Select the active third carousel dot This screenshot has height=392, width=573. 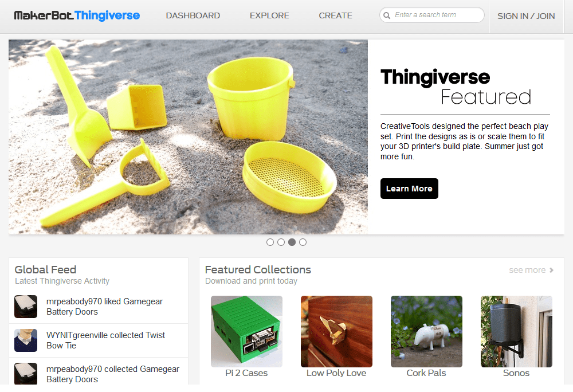click(292, 242)
